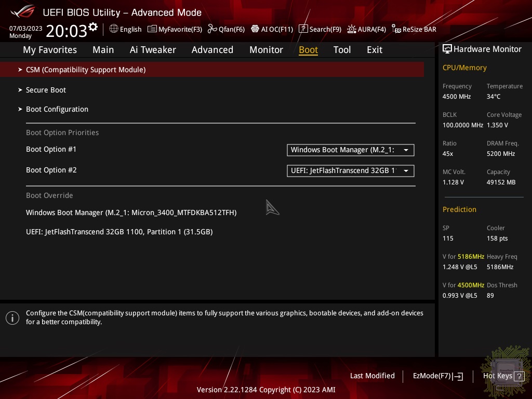
Task: Open Search(F9) tool
Action: [x=320, y=29]
